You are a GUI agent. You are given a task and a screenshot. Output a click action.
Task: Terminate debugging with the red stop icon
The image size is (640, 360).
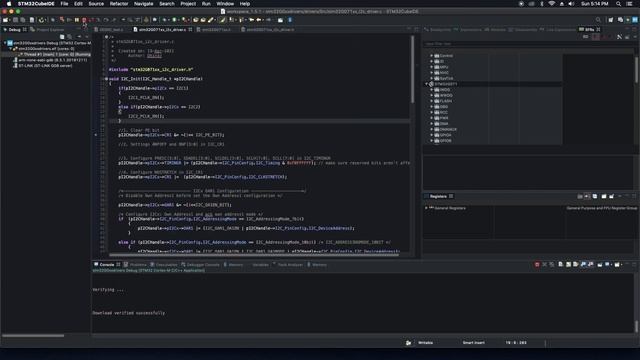(84, 20)
